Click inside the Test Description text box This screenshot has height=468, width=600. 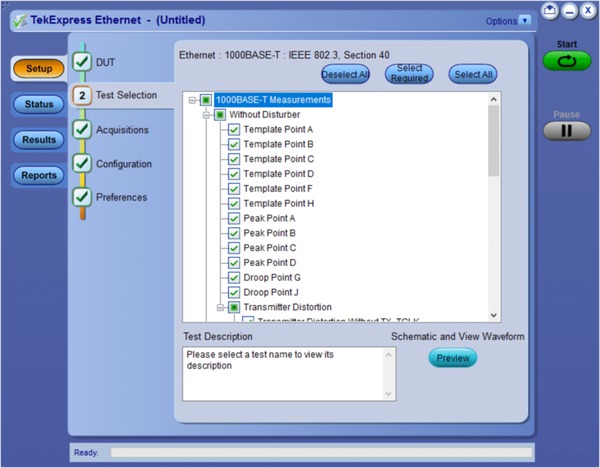click(x=279, y=373)
